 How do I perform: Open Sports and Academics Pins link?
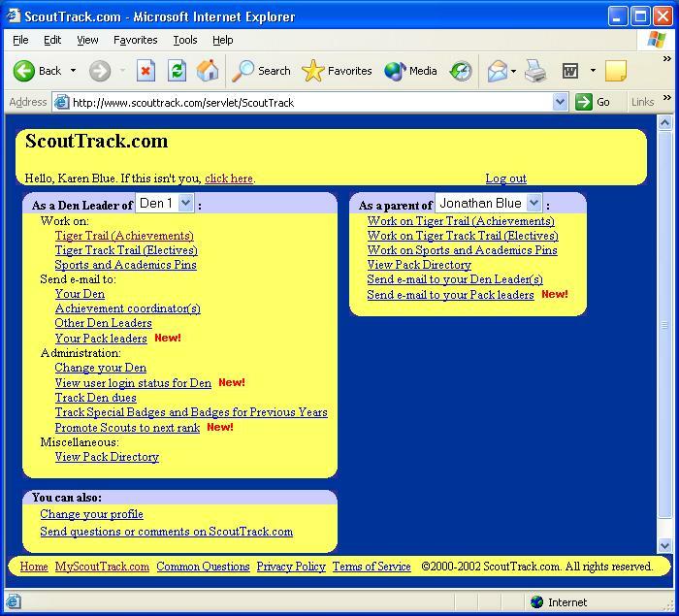coord(125,265)
